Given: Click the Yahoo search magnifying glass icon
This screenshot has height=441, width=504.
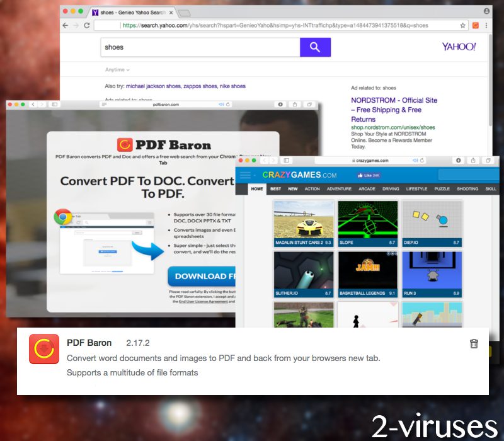Looking at the screenshot, I should tap(315, 47).
